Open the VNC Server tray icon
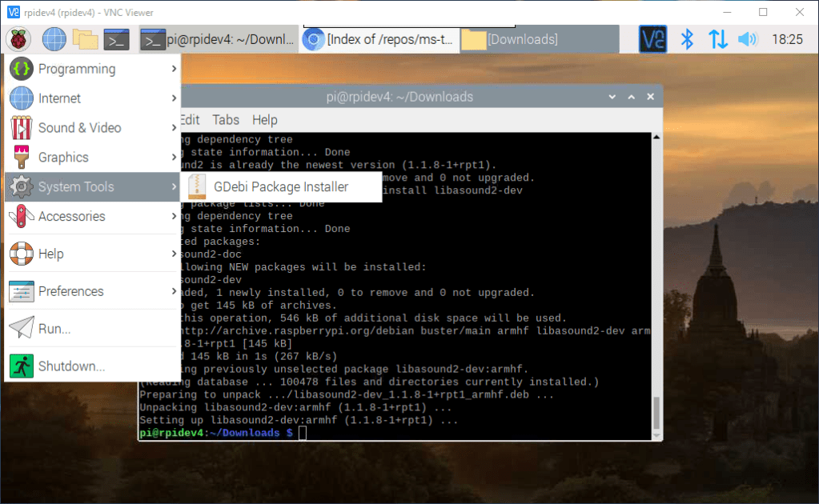 (x=652, y=38)
